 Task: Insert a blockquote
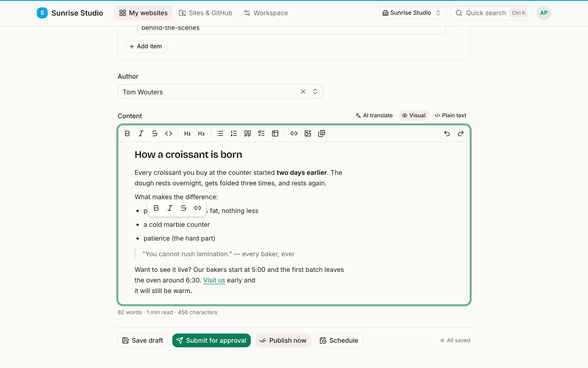click(x=247, y=133)
